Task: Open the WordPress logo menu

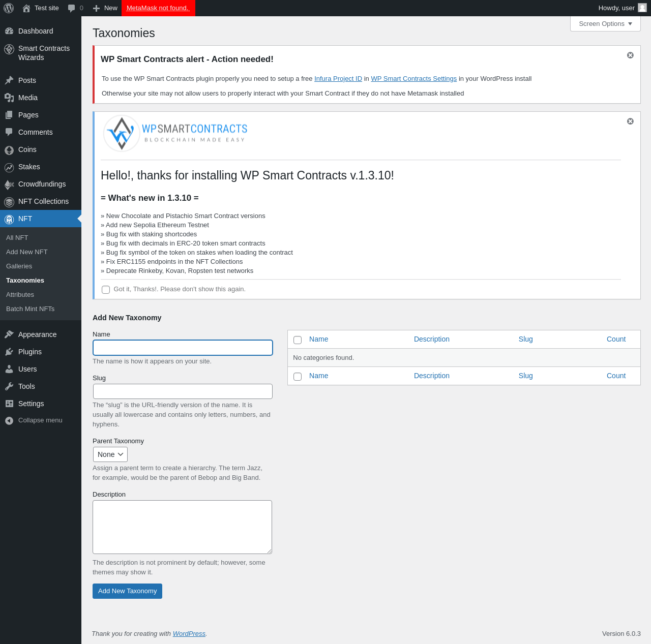Action: (9, 8)
